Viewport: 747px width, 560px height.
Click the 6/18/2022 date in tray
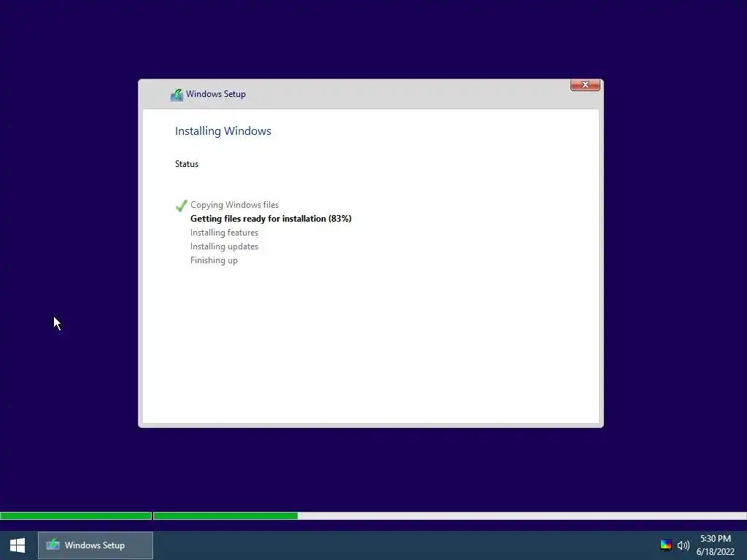715,552
